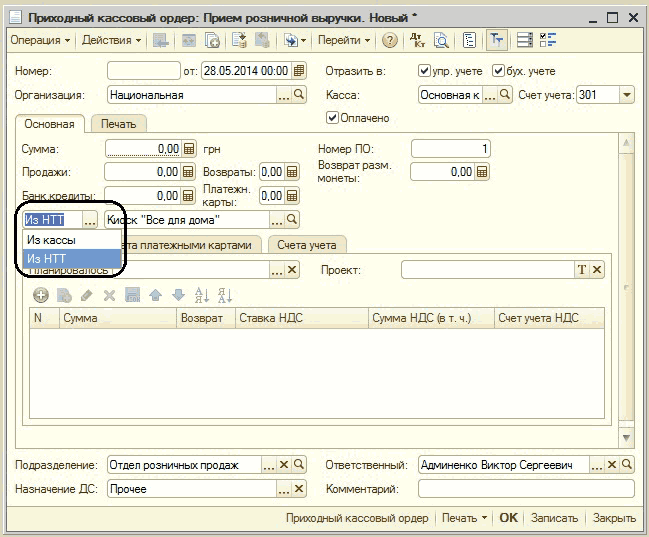
Task: Click the Записать button
Action: tap(554, 518)
